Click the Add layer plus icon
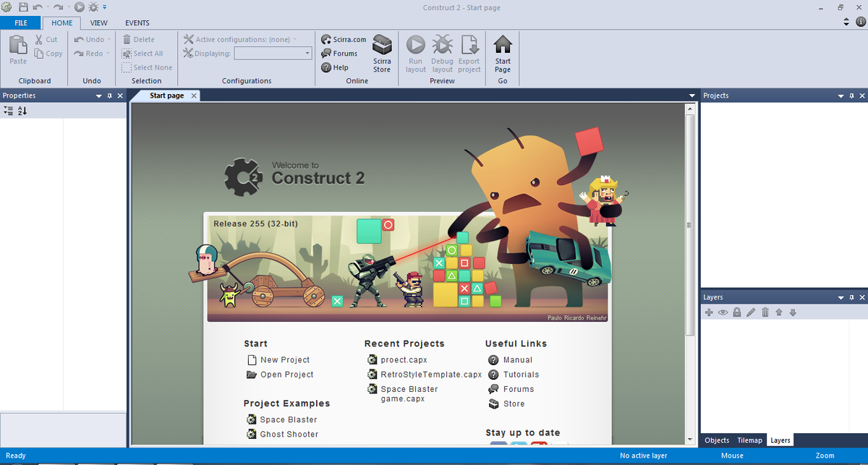Screen dimensions: 868x465 pyautogui.click(x=709, y=312)
